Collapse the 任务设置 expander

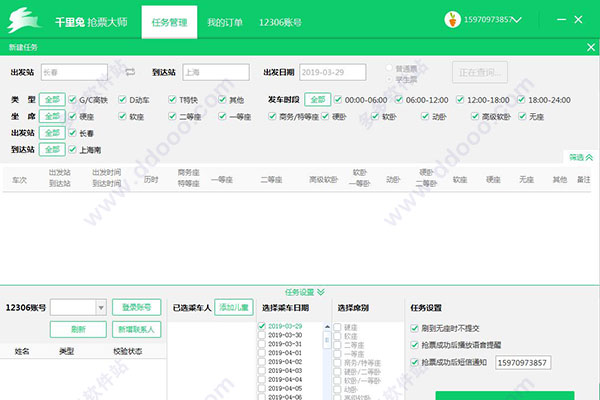pyautogui.click(x=305, y=292)
